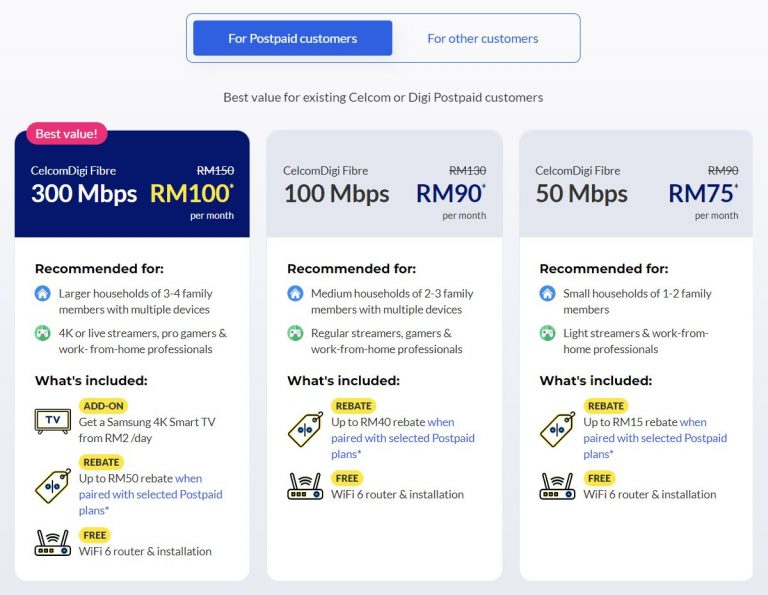Click the WiFi router icon in 50 Mbps plan

[x=557, y=487]
